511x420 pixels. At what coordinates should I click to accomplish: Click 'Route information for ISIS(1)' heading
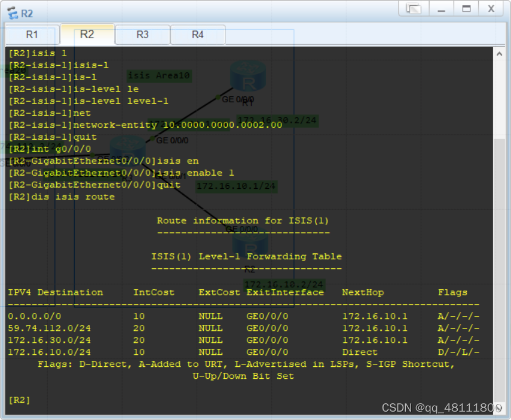[243, 220]
